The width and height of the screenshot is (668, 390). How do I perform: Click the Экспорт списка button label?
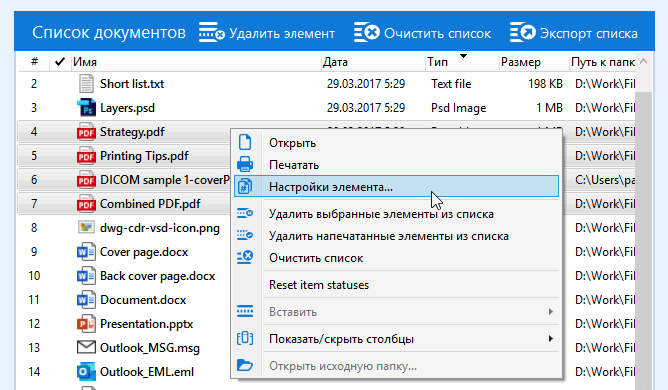[589, 33]
